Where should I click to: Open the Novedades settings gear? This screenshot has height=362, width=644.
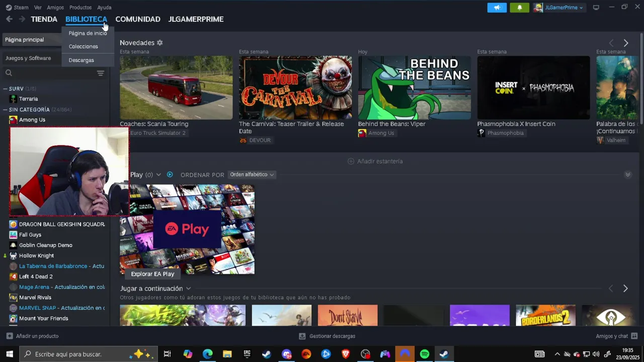click(159, 43)
